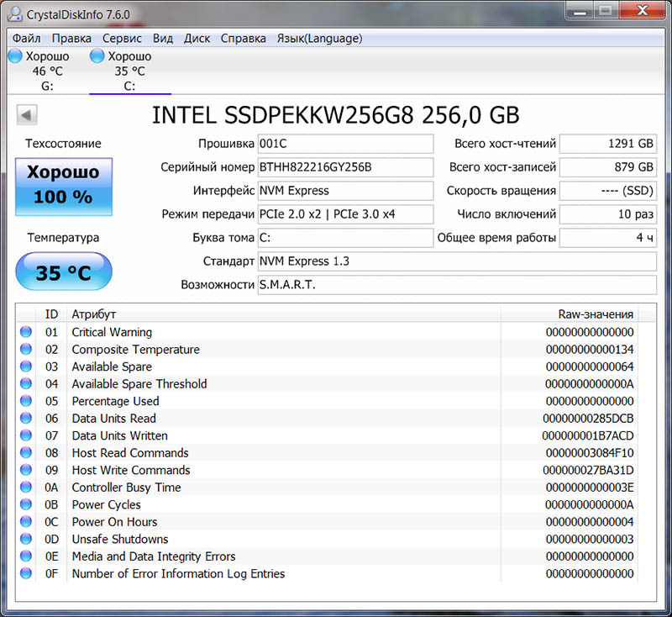This screenshot has width=672, height=617.
Task: Open the Диск menu
Action: 197,39
